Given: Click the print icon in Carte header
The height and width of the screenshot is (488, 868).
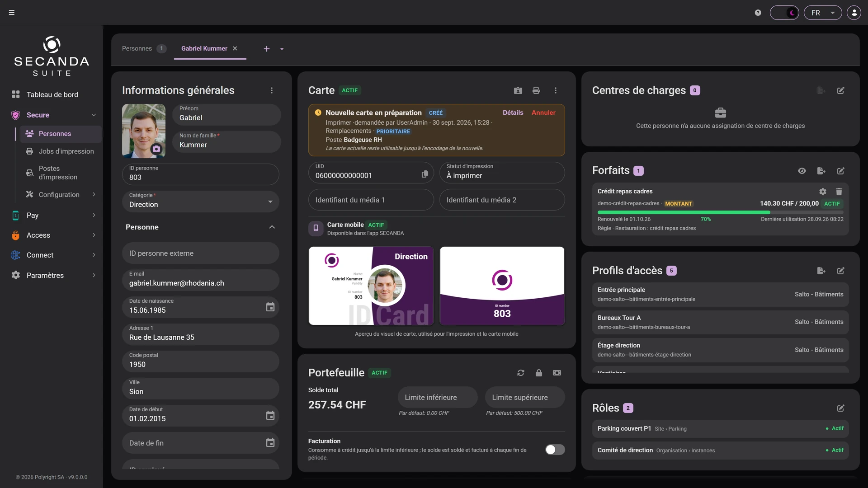Looking at the screenshot, I should (x=536, y=90).
